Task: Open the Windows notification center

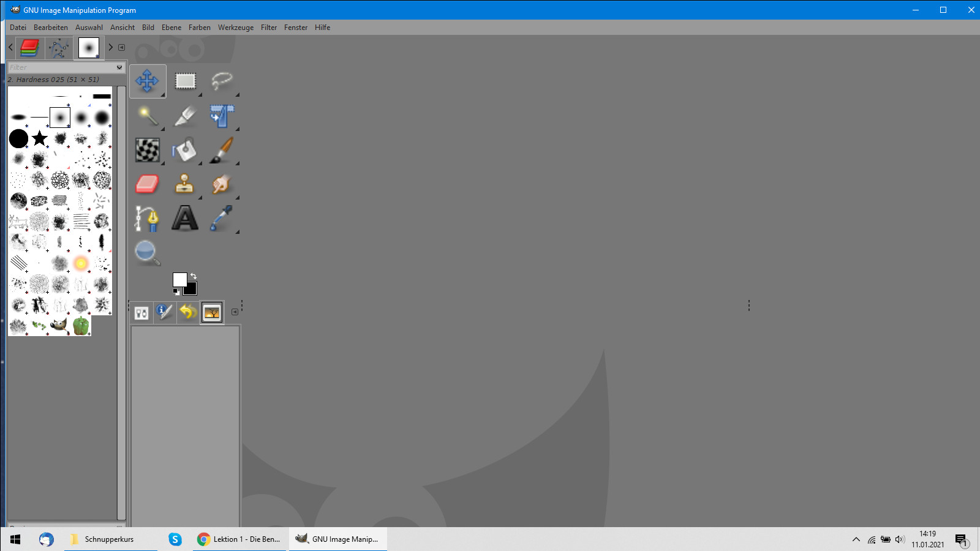Action: pyautogui.click(x=962, y=540)
